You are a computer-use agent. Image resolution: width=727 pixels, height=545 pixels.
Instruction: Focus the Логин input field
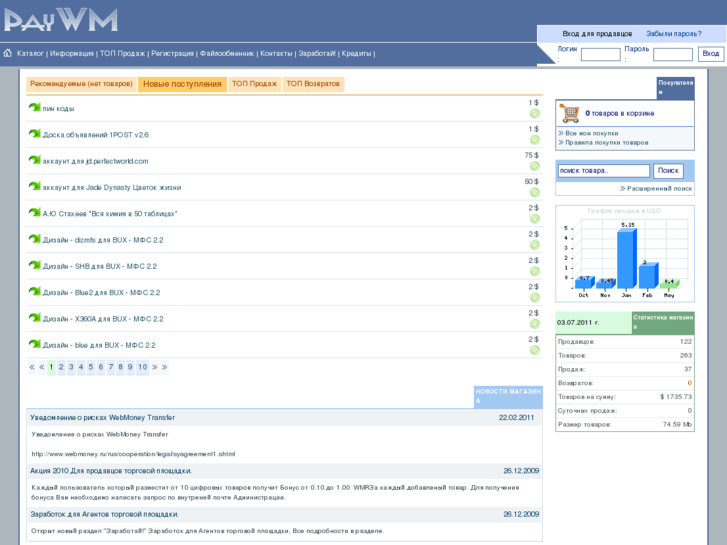pos(600,54)
